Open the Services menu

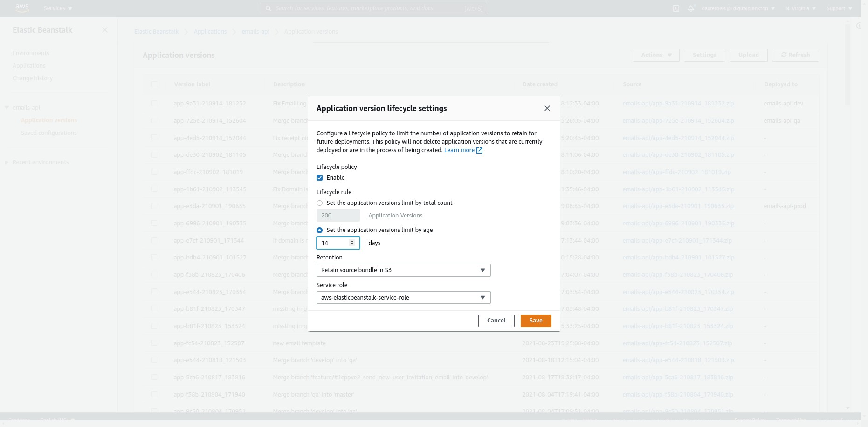click(58, 8)
